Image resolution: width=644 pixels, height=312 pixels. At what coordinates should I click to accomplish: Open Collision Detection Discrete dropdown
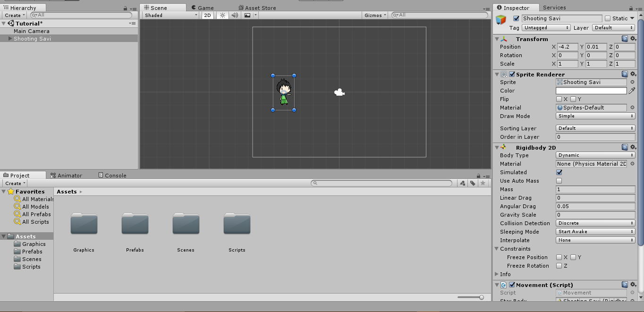[595, 223]
